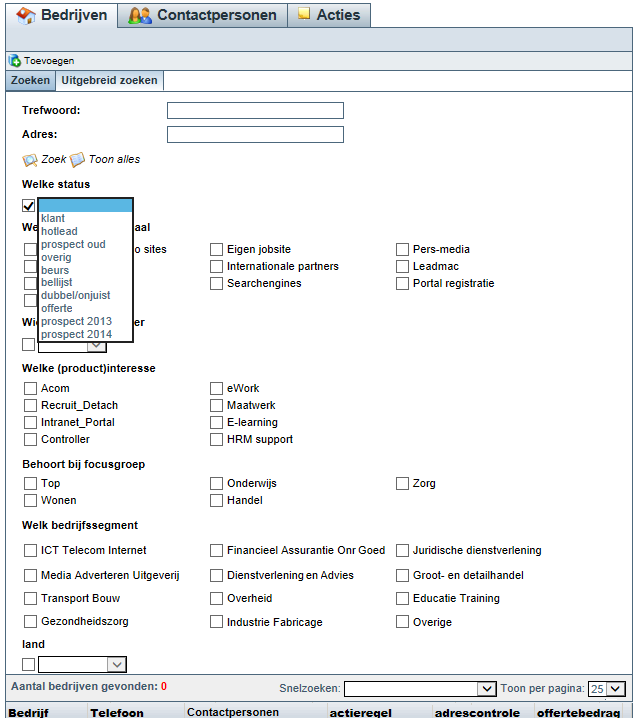Choose 'prospect 2013' in the status list

[86, 321]
